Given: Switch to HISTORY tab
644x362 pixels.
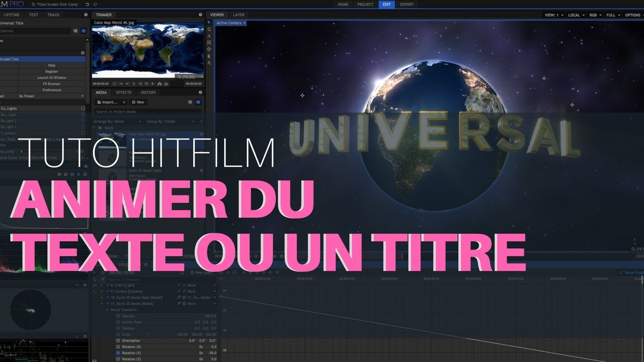Looking at the screenshot, I should point(148,93).
